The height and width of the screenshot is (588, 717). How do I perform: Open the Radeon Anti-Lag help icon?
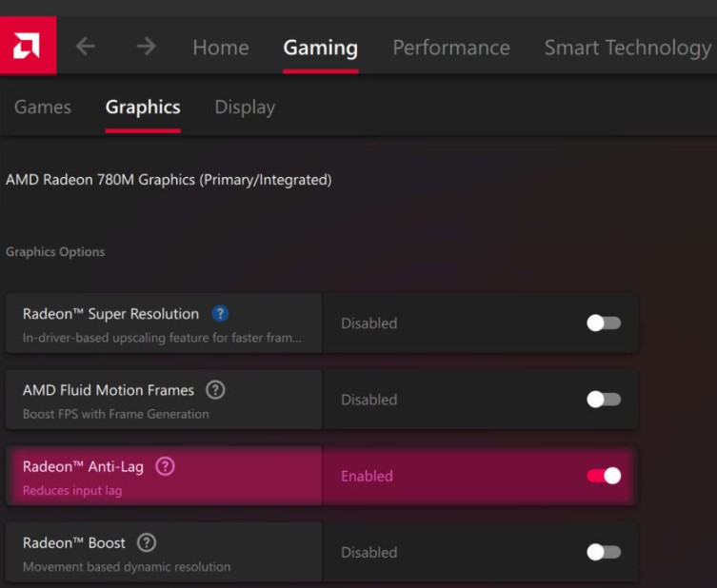(x=165, y=466)
